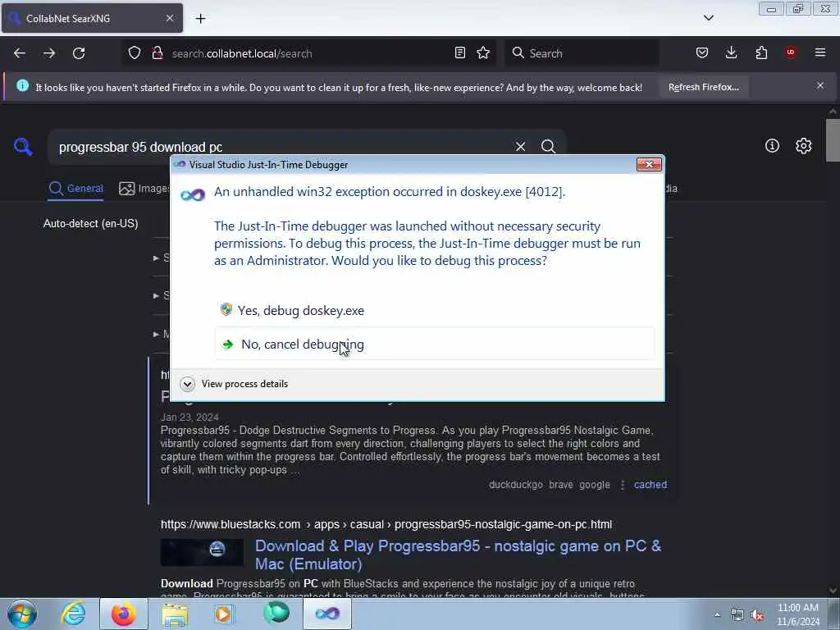This screenshot has height=630, width=840.
Task: Open Windows Explorer from taskbar
Action: point(175,614)
